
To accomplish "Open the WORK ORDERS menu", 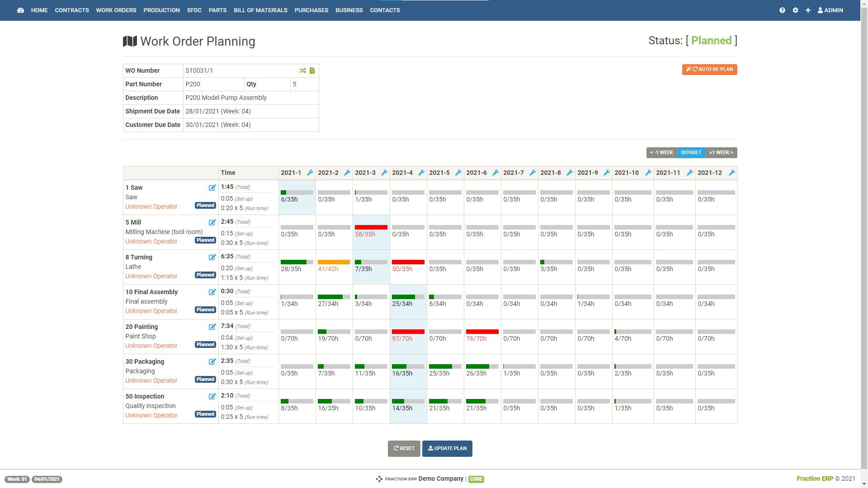I will point(116,10).
